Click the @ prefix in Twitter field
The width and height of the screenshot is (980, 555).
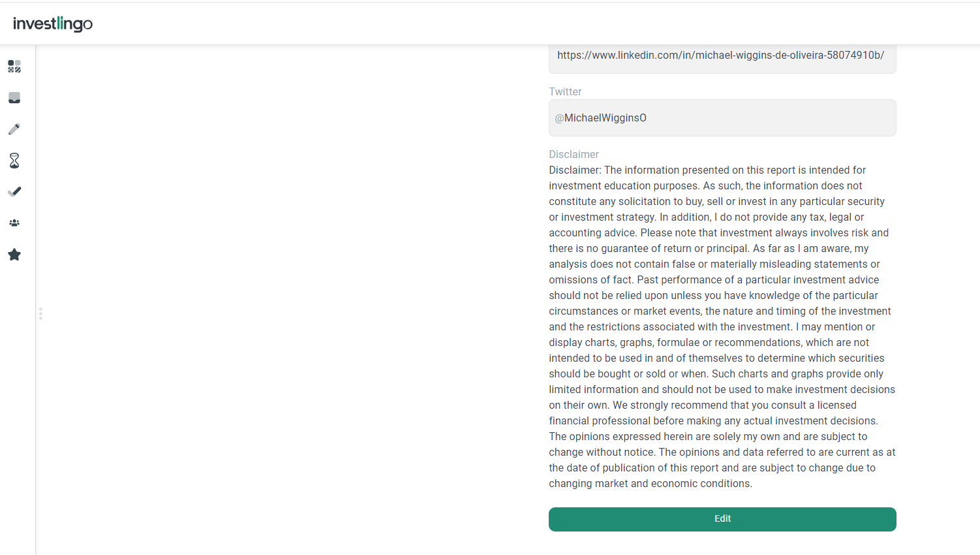[559, 118]
